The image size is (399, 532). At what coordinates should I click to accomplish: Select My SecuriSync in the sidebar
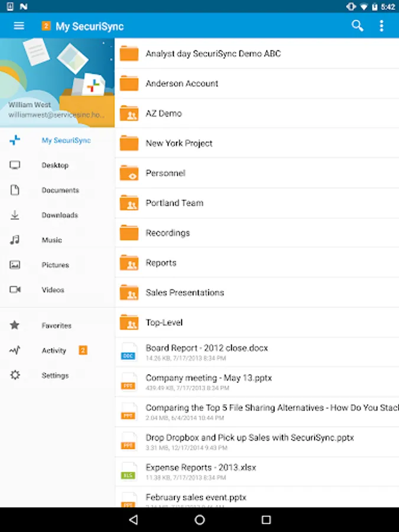click(57, 140)
